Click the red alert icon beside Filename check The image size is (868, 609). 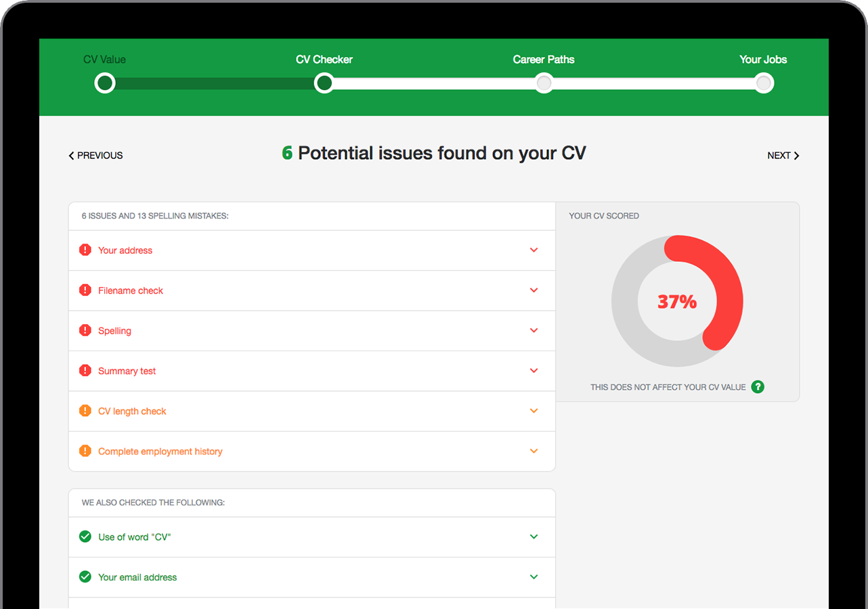point(85,290)
